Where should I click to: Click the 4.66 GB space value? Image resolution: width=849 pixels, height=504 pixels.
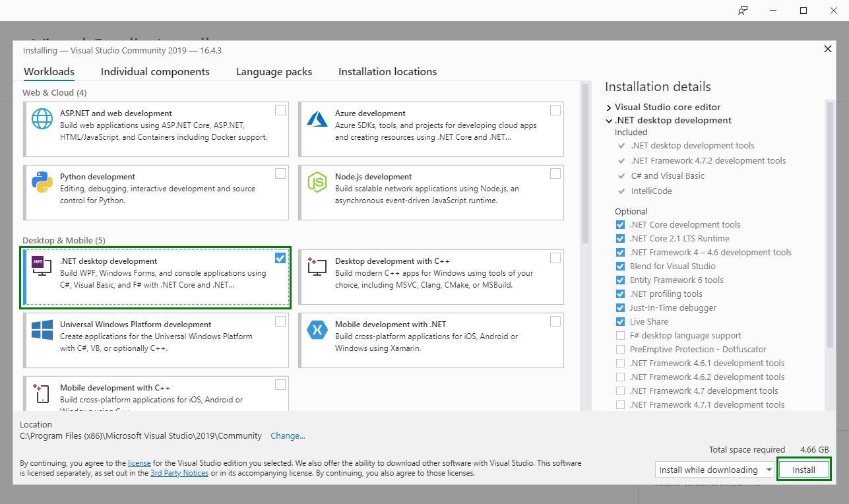click(x=814, y=450)
